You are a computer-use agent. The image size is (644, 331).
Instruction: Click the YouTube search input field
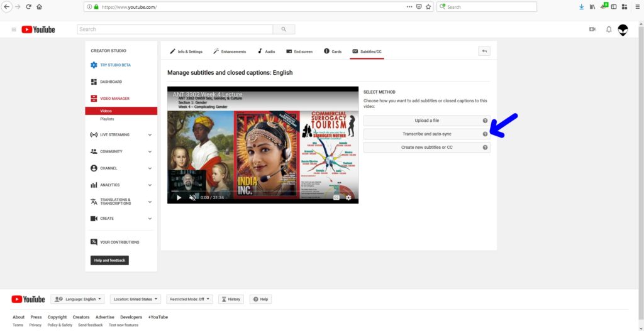(x=175, y=29)
